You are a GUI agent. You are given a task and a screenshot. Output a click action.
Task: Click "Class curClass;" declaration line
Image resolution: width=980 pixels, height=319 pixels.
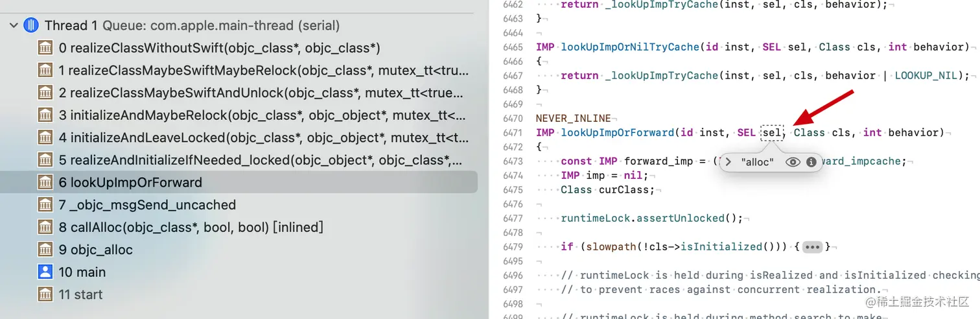click(609, 189)
